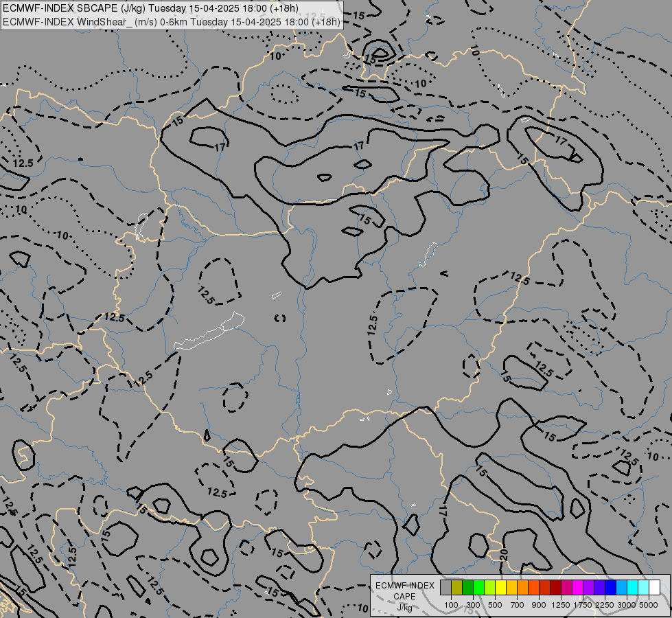The image size is (672, 618).
Task: Select the dark green legend swatch
Action: pyautogui.click(x=467, y=588)
